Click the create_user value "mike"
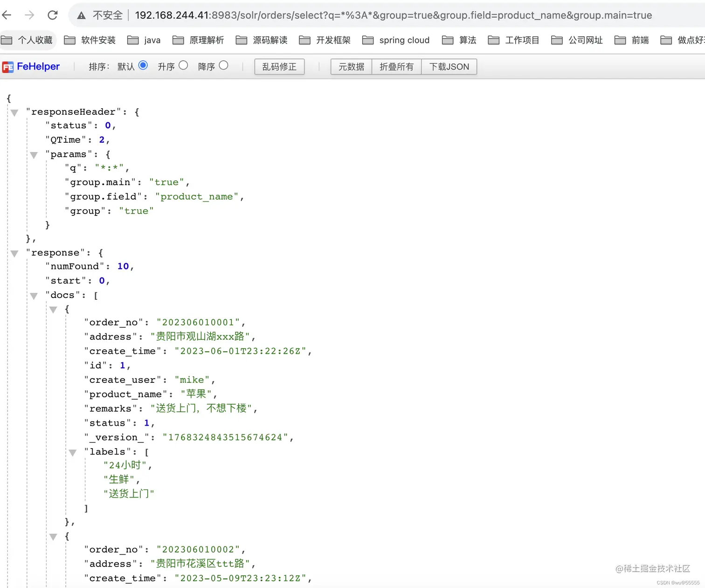 [192, 380]
